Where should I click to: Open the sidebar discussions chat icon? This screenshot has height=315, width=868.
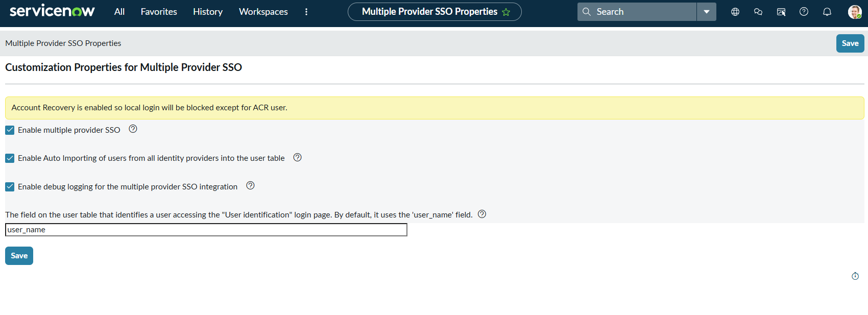tap(758, 12)
